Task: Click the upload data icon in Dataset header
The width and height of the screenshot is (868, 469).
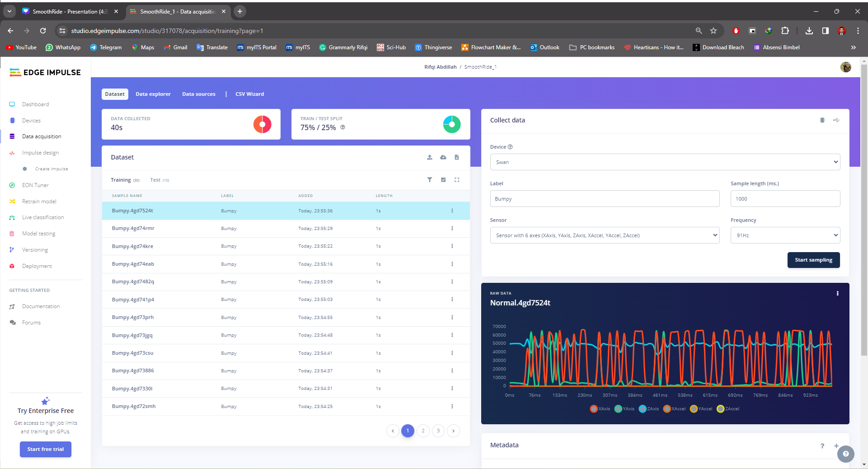Action: coord(430,157)
